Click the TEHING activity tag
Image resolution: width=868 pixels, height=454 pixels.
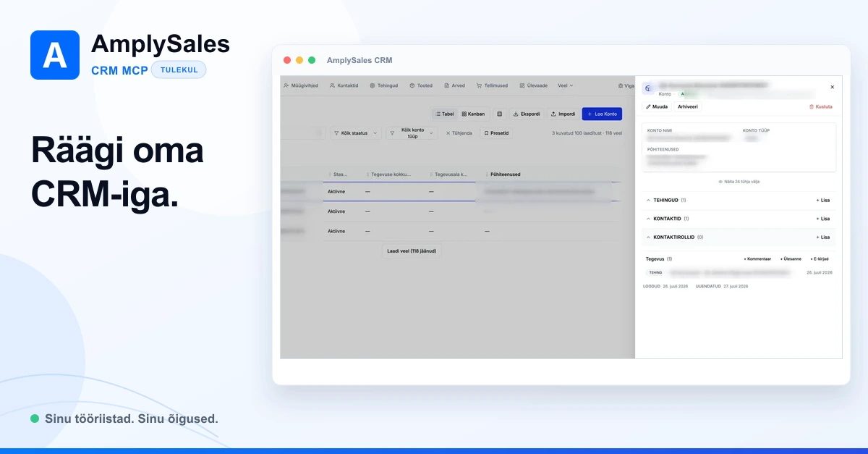coord(655,273)
